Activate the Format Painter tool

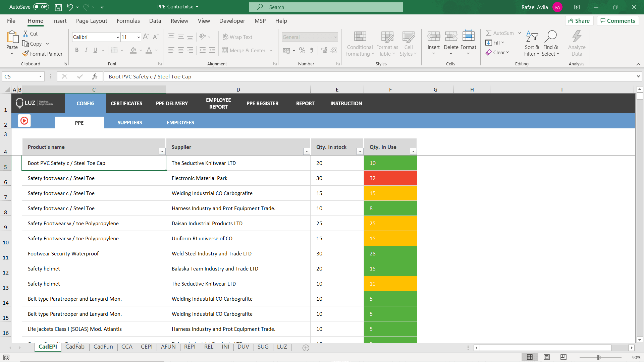(43, 54)
